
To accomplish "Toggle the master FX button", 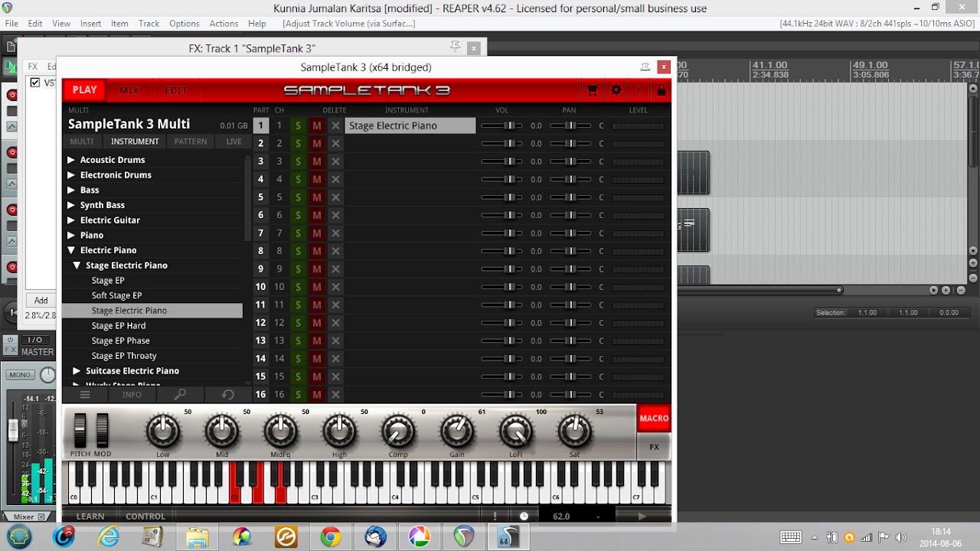I will [x=10, y=350].
